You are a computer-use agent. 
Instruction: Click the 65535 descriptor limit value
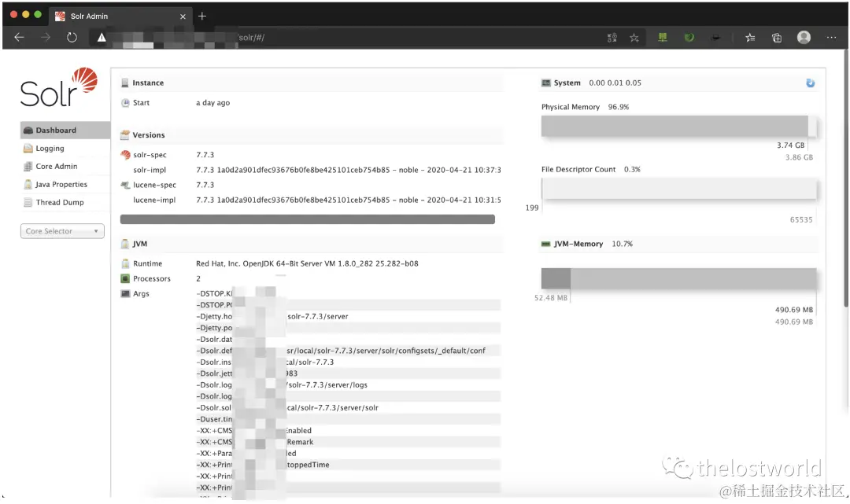coord(801,220)
